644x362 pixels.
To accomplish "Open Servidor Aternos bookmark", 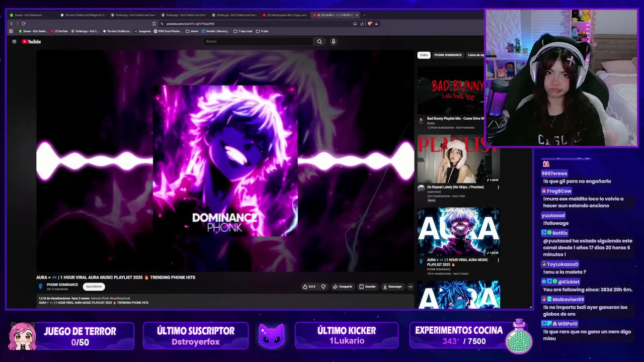I will pos(216,31).
